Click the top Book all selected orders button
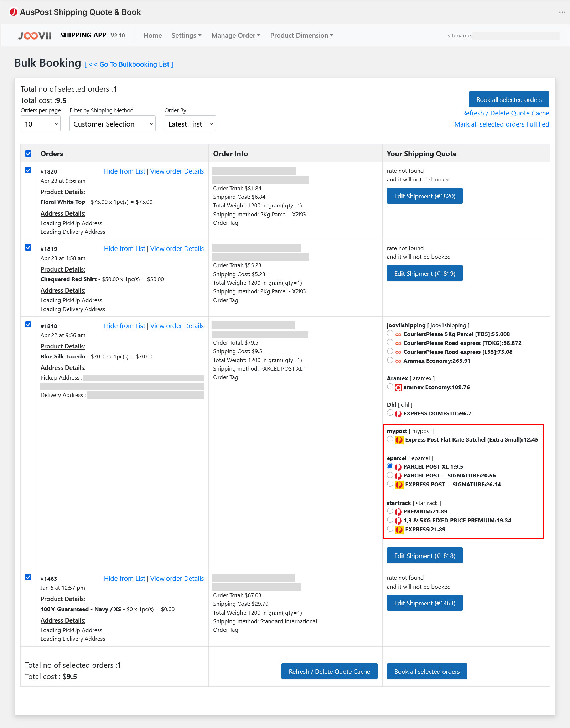The image size is (570, 728). click(509, 99)
